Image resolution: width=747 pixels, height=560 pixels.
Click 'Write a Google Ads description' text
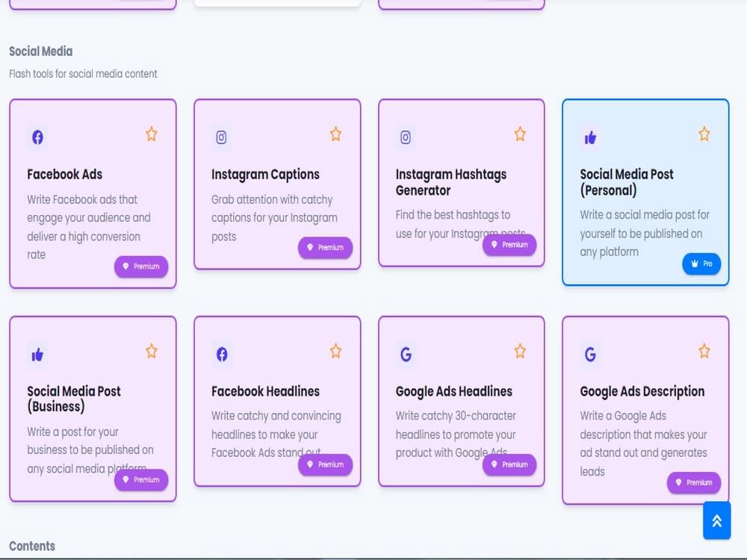tap(643, 444)
